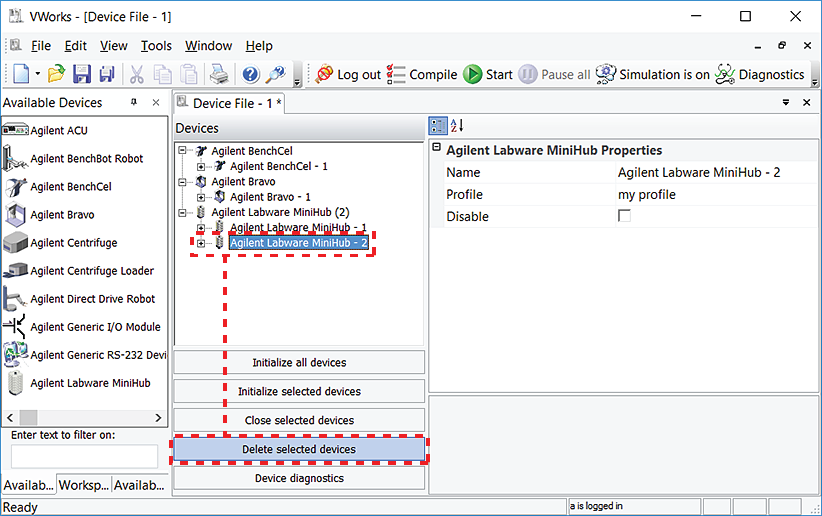Click the Save file toolbar icon
This screenshot has width=822, height=516.
click(82, 75)
